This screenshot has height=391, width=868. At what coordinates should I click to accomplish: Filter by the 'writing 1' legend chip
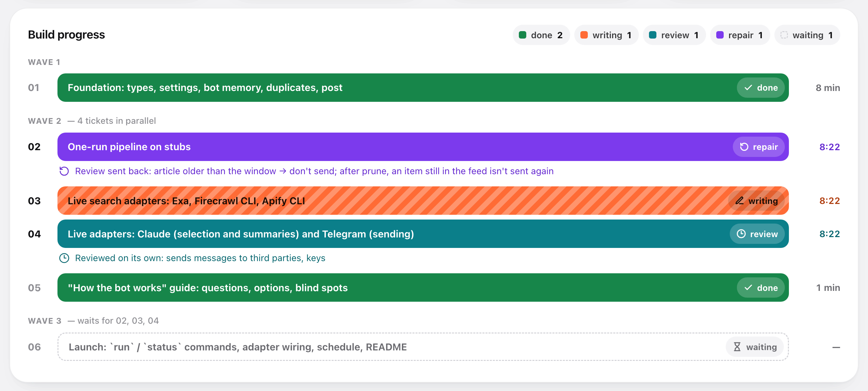tap(606, 35)
